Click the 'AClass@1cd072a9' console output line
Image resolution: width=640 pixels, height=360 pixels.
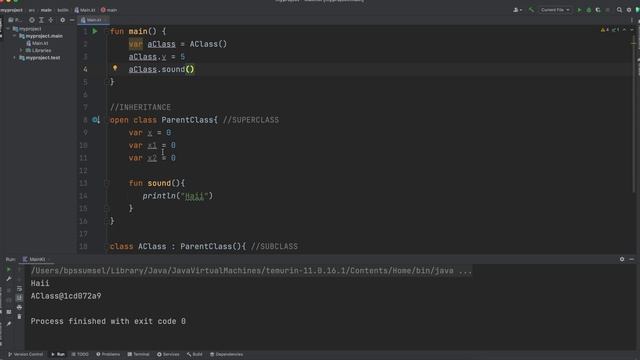(66, 296)
